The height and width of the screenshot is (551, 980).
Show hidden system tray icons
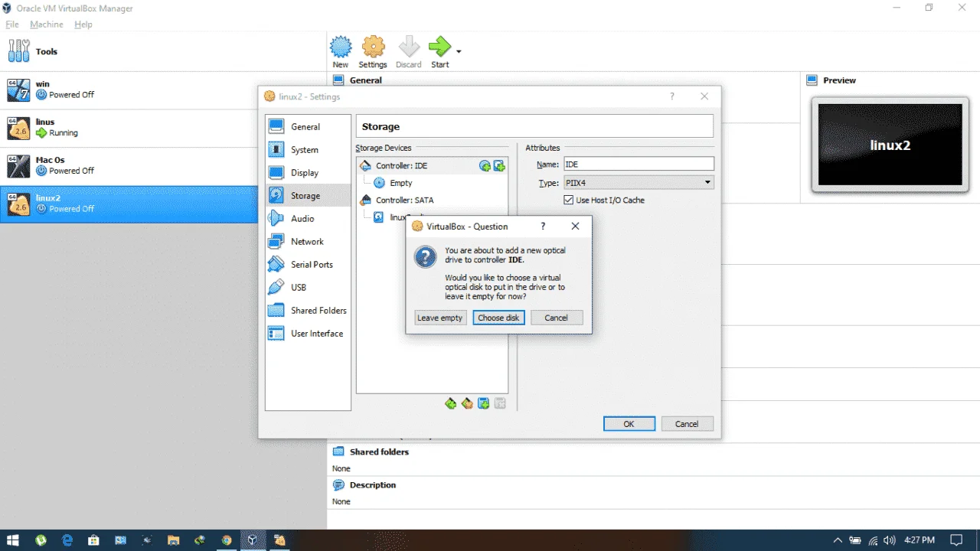coord(838,540)
